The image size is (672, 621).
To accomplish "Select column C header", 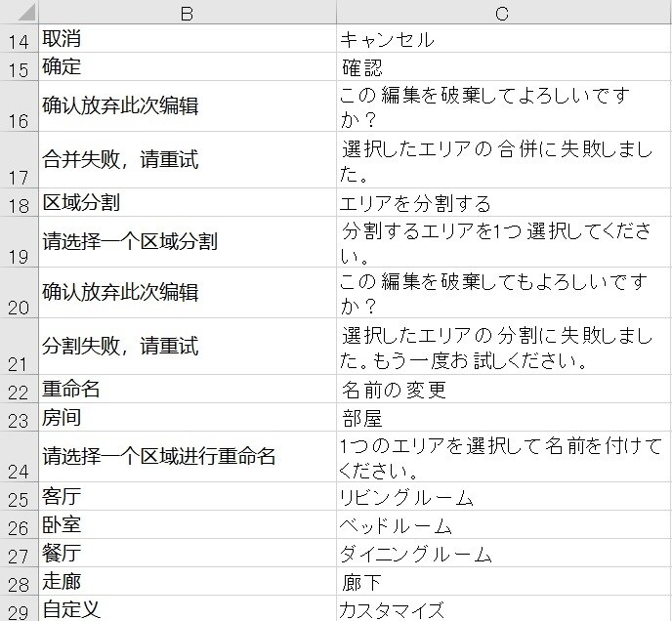I will click(504, 12).
